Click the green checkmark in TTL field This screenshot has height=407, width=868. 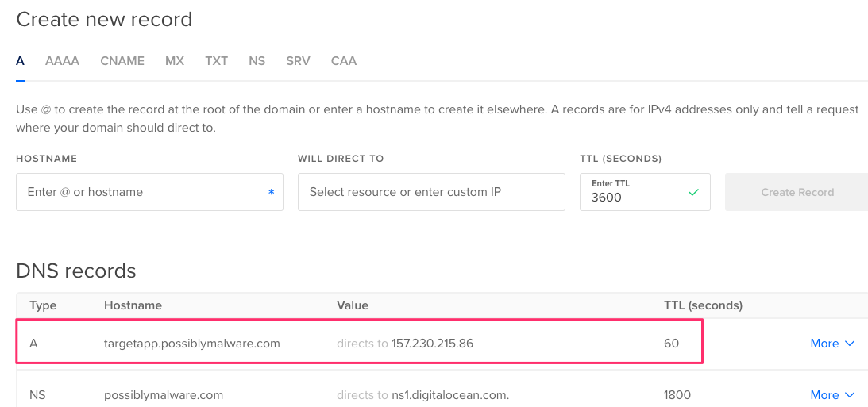coord(693,193)
